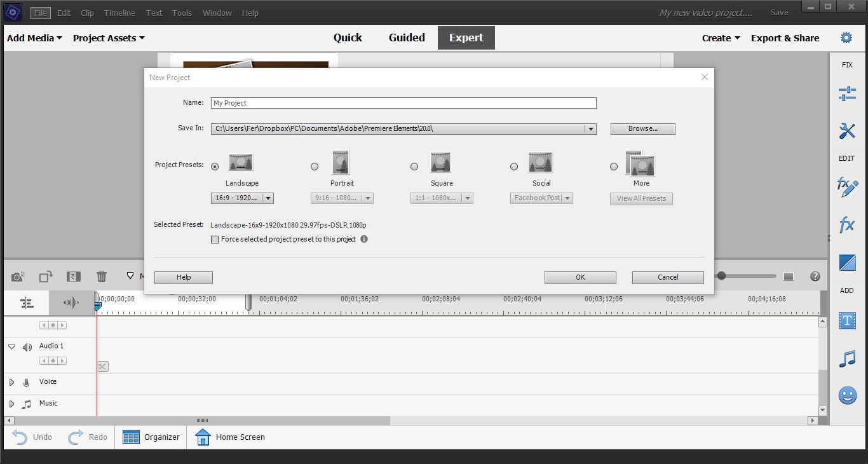
Task: Open the Titles & Text T icon
Action: pyautogui.click(x=847, y=320)
